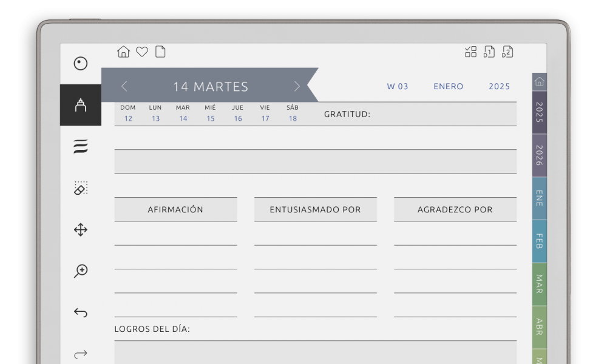Open the 2026 year side tab

click(539, 155)
